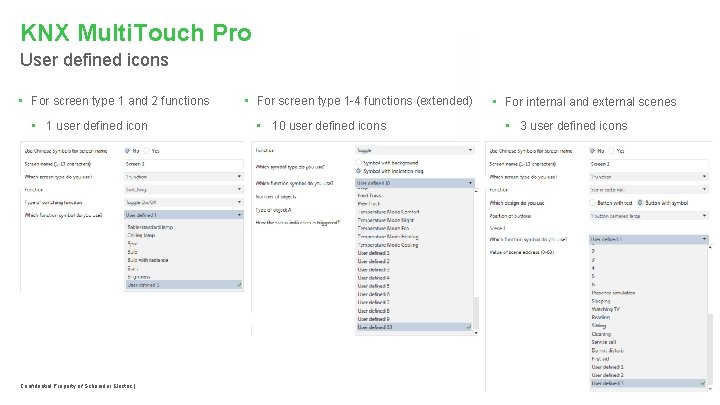Viewport: 720px width, 405px height.
Task: Choose 'Temperature Mode Comfort' list entry
Action: pos(388,212)
